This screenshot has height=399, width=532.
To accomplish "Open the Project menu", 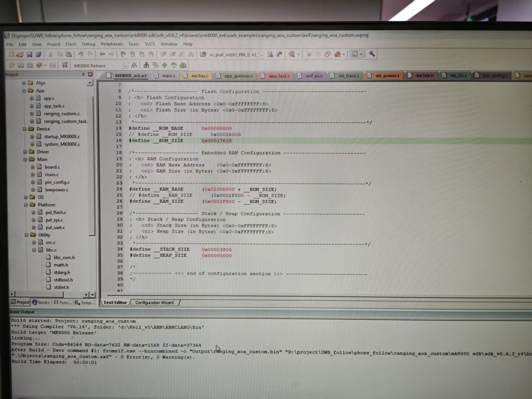I will click(x=54, y=44).
